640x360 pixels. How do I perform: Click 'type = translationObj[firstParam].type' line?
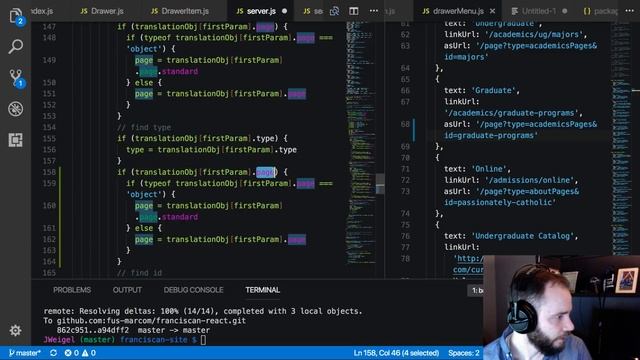[x=211, y=150]
